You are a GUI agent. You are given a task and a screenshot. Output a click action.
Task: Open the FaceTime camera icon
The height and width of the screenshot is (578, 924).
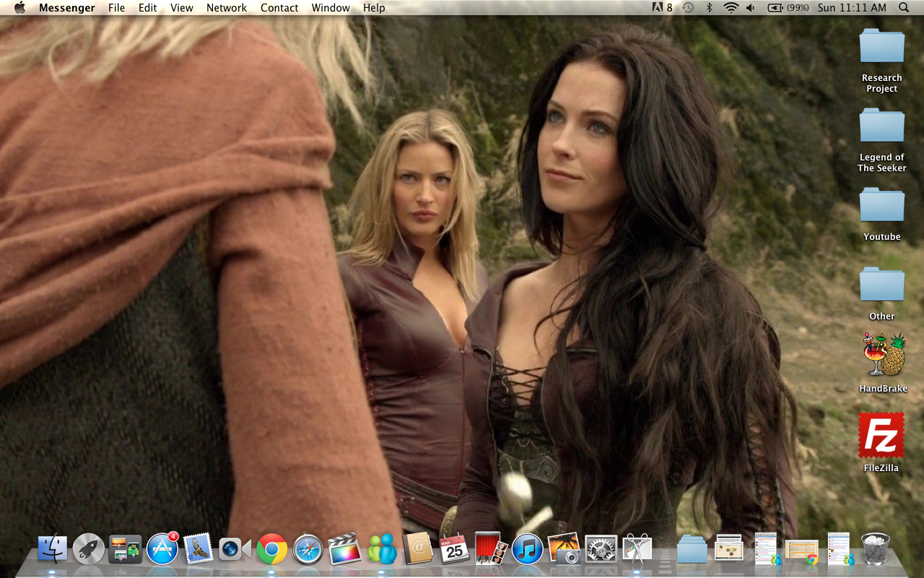pyautogui.click(x=235, y=549)
